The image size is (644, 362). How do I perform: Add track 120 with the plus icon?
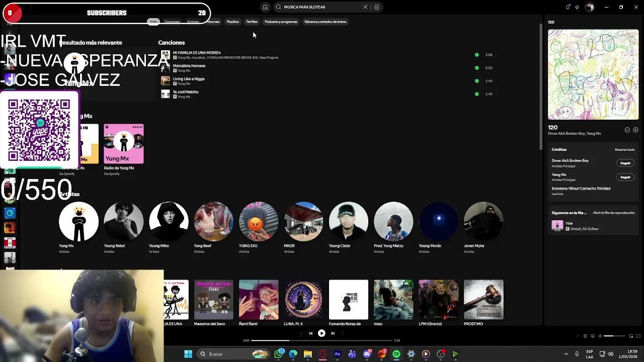point(635,130)
